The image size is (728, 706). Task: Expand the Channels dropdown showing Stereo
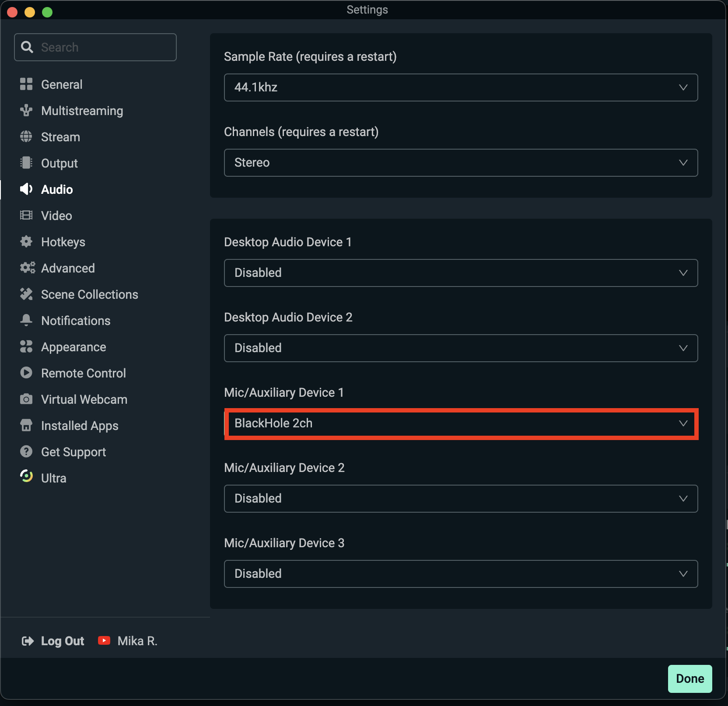(x=461, y=162)
